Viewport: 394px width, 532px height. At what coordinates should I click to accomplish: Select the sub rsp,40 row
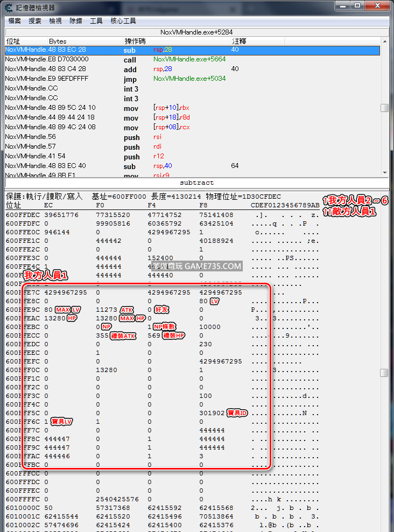point(192,166)
